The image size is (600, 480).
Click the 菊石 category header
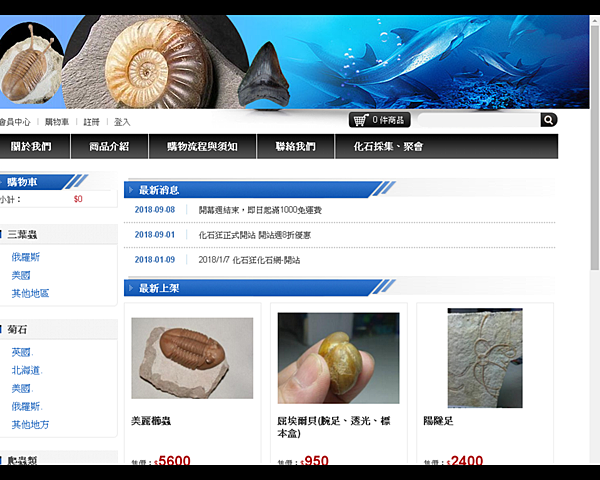click(x=17, y=329)
